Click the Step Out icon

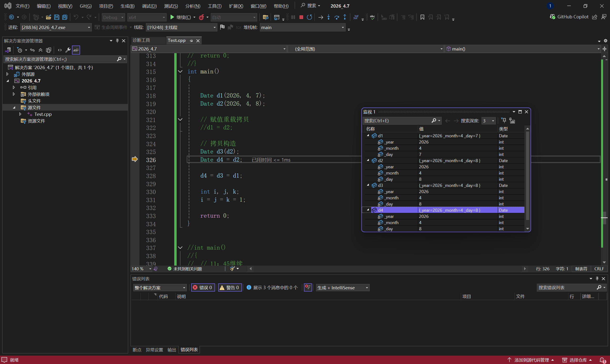(x=345, y=17)
